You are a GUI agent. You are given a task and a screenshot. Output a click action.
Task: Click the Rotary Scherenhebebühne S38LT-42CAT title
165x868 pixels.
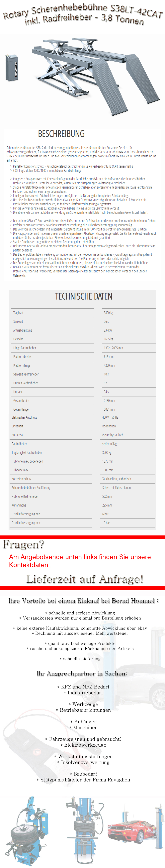(x=83, y=14)
